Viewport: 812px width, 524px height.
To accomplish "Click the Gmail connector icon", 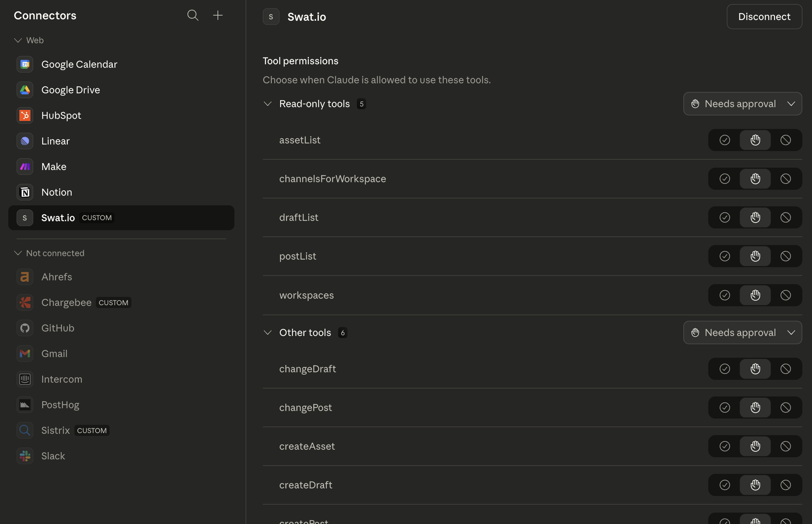I will click(25, 354).
